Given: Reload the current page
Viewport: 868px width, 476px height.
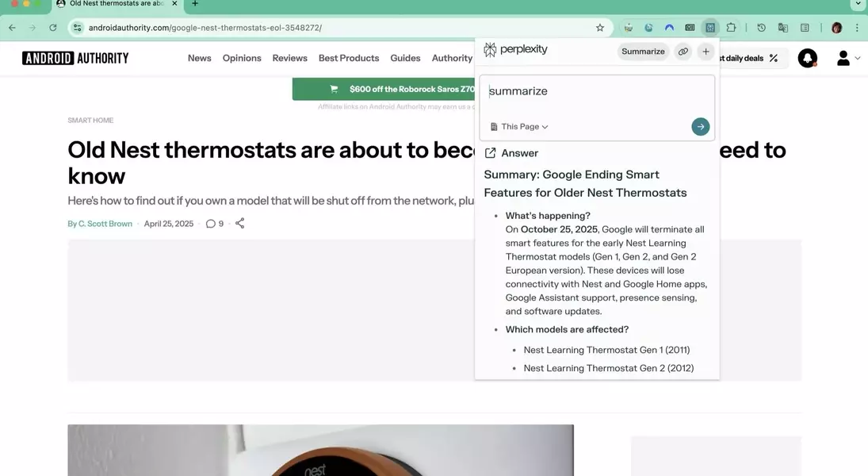Looking at the screenshot, I should pos(52,28).
